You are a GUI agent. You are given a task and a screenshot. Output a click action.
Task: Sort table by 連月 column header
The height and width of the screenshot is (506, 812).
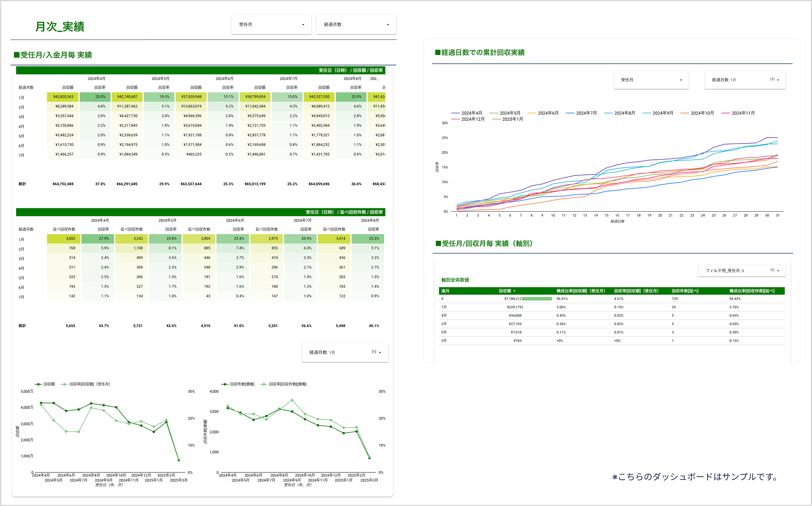pos(445,291)
